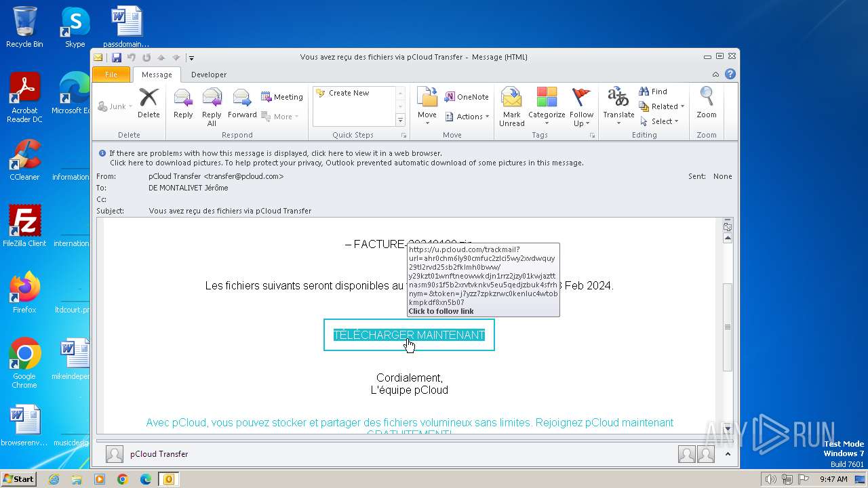Click Outlook icon in taskbar
The image size is (868, 488).
coord(168,479)
